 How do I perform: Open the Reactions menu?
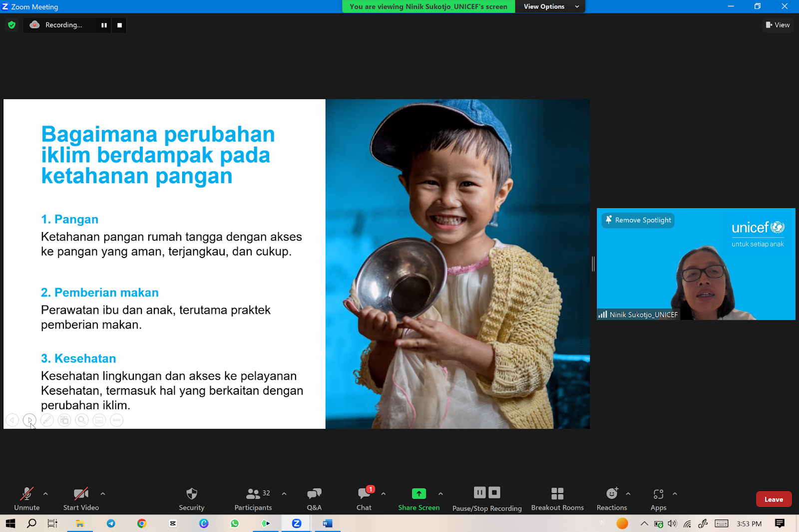pyautogui.click(x=612, y=499)
